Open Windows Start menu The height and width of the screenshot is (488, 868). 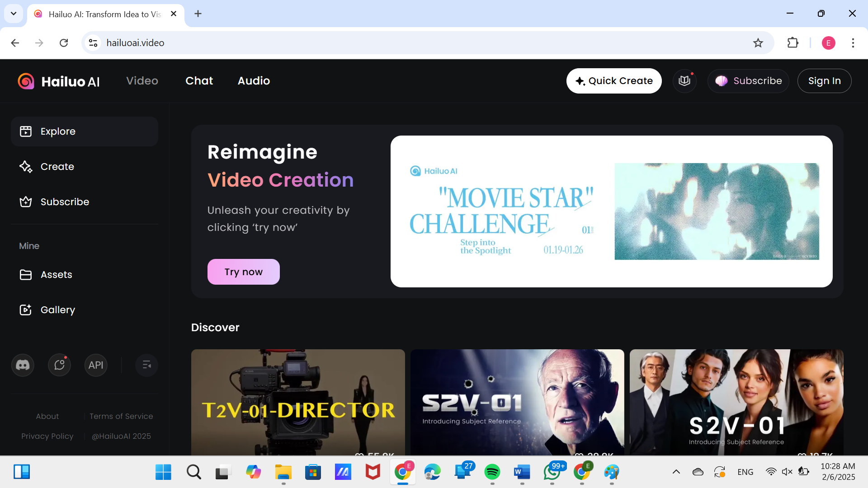point(163,472)
